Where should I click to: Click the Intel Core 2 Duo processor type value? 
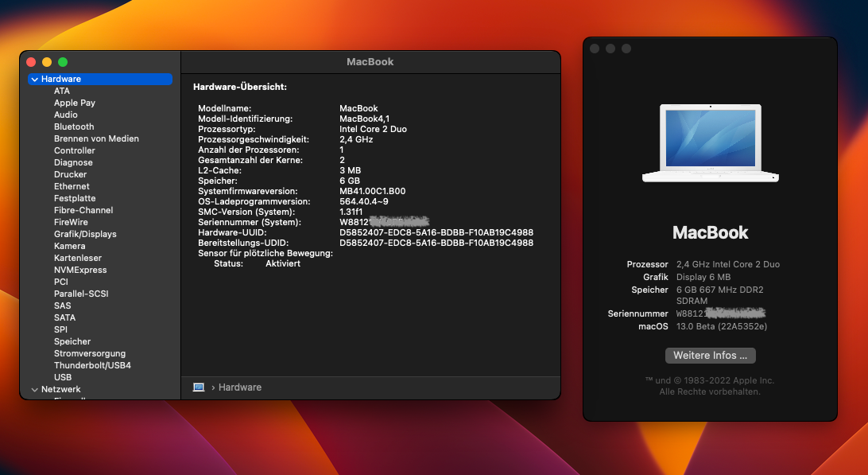pyautogui.click(x=373, y=129)
